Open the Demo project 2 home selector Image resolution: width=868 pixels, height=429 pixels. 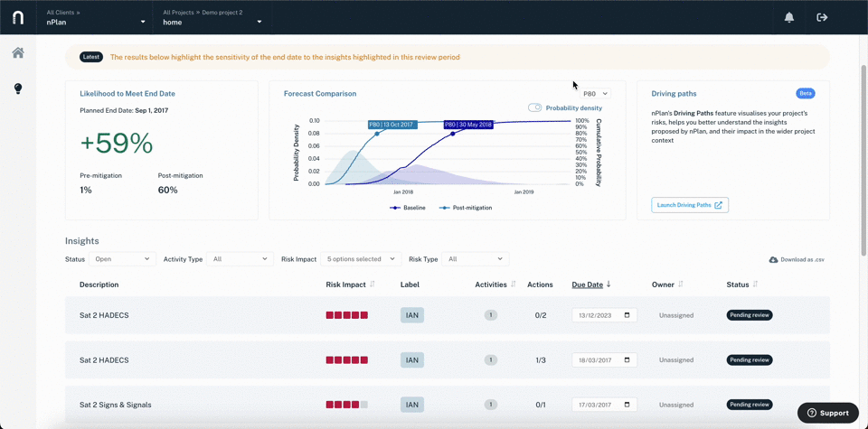tap(212, 17)
